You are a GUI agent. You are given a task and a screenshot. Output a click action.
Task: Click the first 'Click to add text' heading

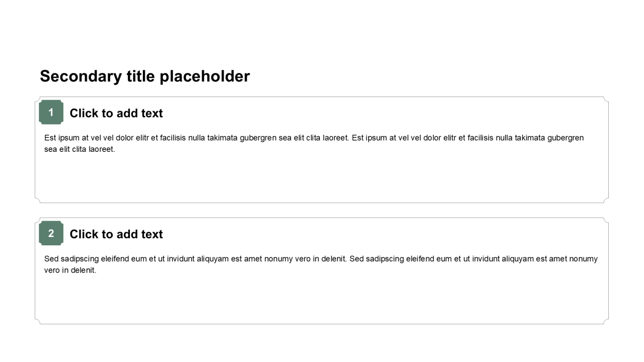[x=116, y=113]
